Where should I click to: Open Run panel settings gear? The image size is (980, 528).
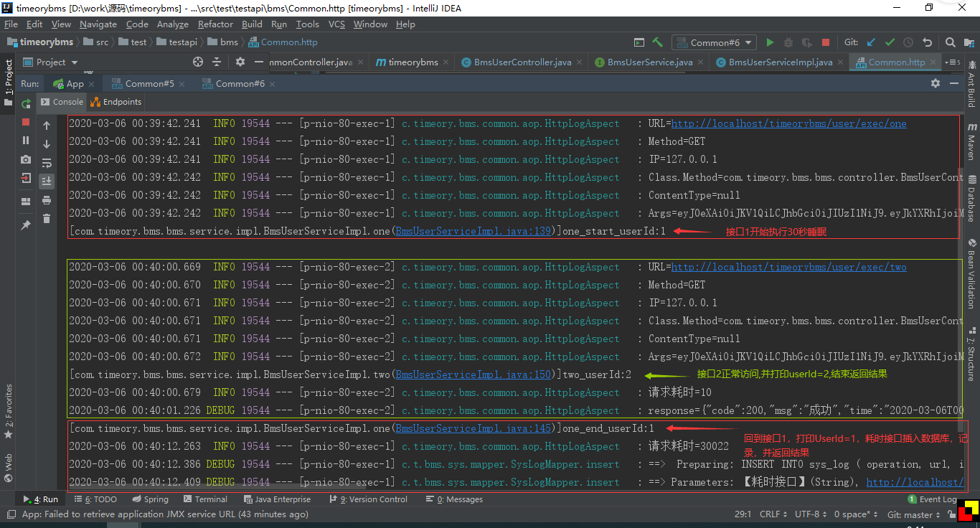935,83
